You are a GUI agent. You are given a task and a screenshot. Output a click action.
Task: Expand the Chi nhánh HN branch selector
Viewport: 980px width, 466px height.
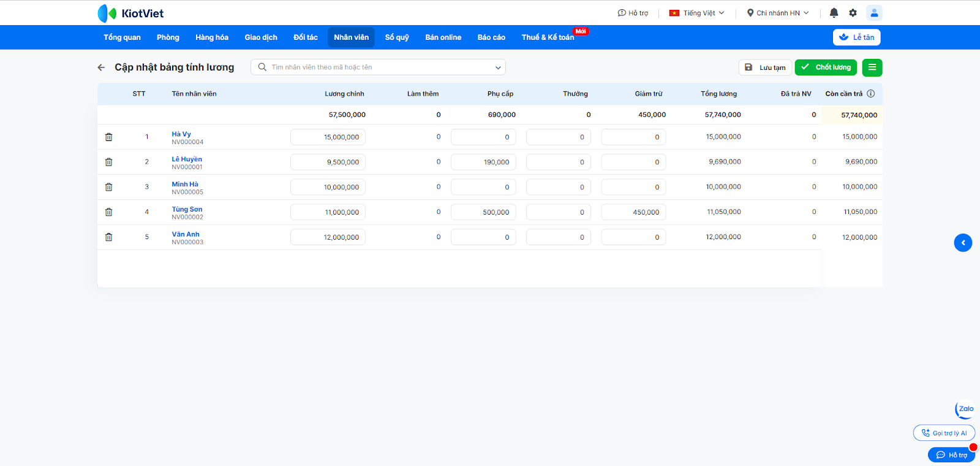tap(778, 13)
